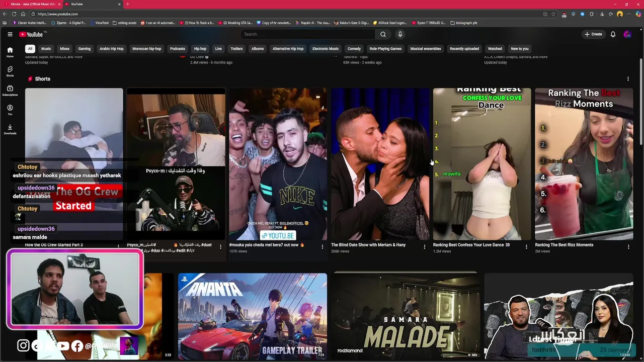Open the editing assets bookmark folder
The width and height of the screenshot is (644, 362).
tap(124, 23)
